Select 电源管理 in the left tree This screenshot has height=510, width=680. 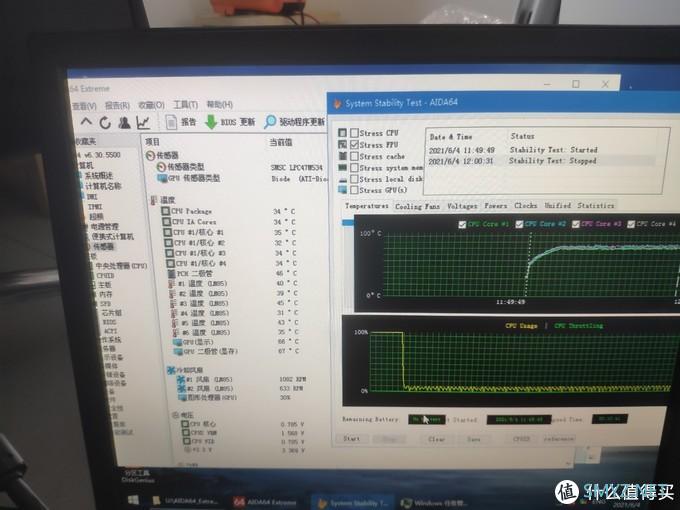(104, 226)
